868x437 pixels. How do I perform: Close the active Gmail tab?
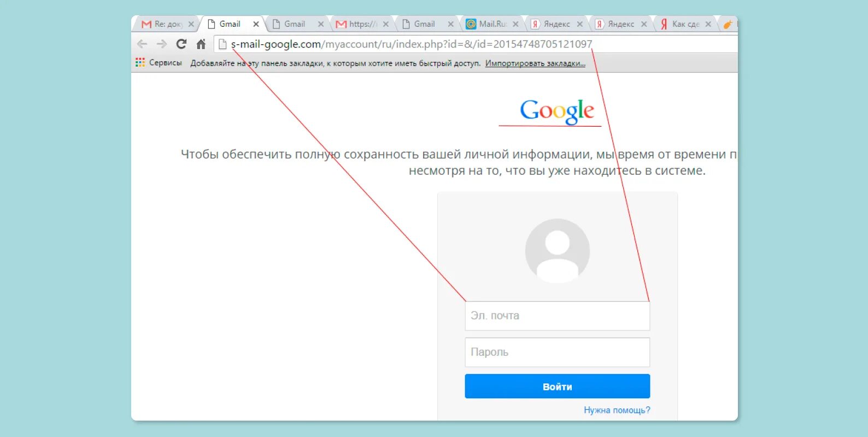click(x=256, y=24)
